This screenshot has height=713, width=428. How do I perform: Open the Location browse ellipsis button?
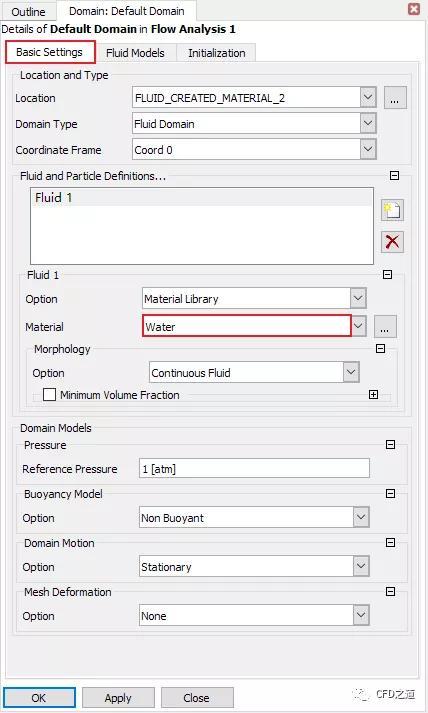point(395,98)
